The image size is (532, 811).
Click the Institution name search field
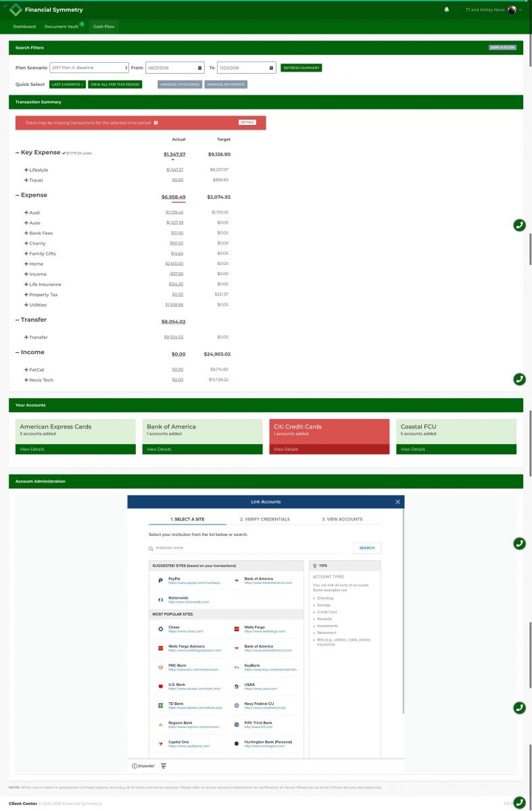pyautogui.click(x=247, y=548)
